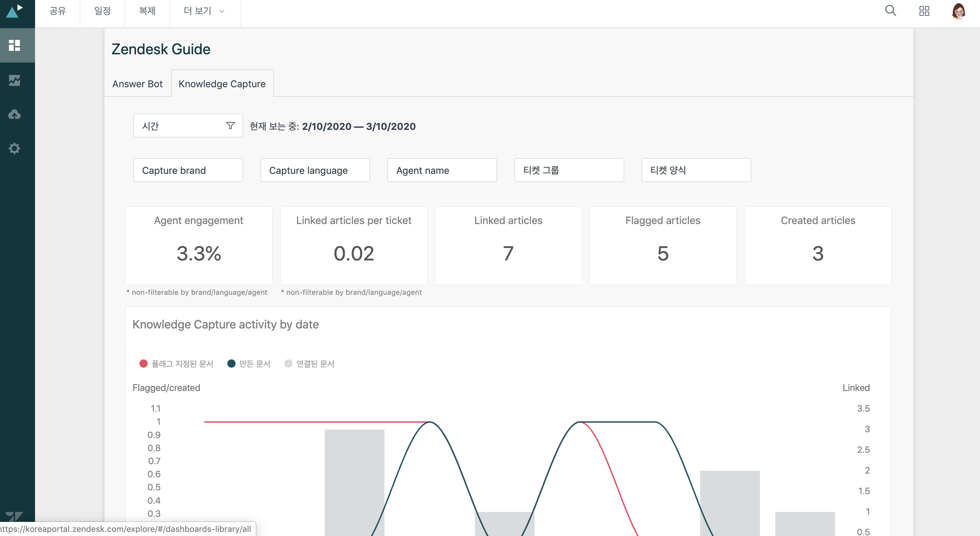980x536 pixels.
Task: Expand the 더 보기 dropdown menu
Action: point(205,11)
